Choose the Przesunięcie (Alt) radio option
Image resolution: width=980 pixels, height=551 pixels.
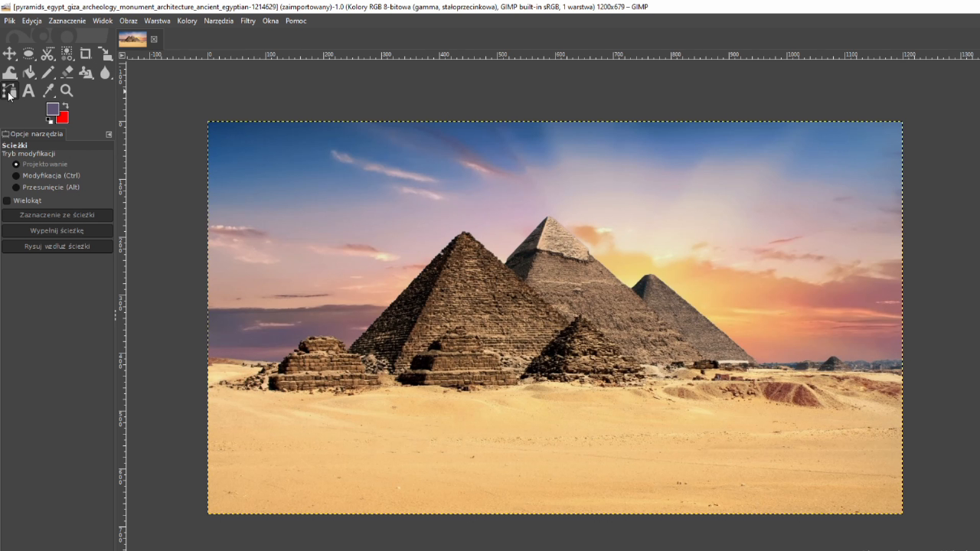pyautogui.click(x=16, y=187)
